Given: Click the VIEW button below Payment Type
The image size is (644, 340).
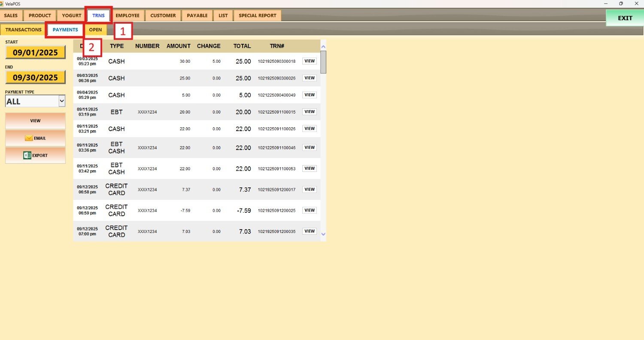Looking at the screenshot, I should pos(35,121).
